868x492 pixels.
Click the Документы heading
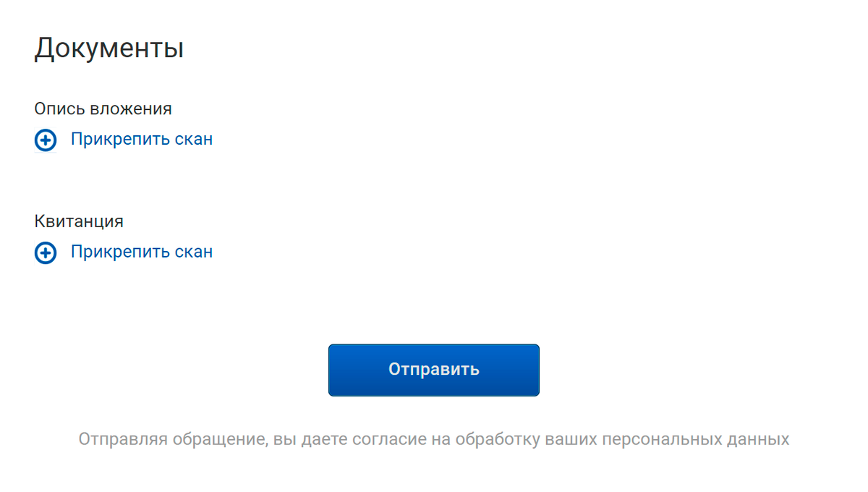pos(109,48)
